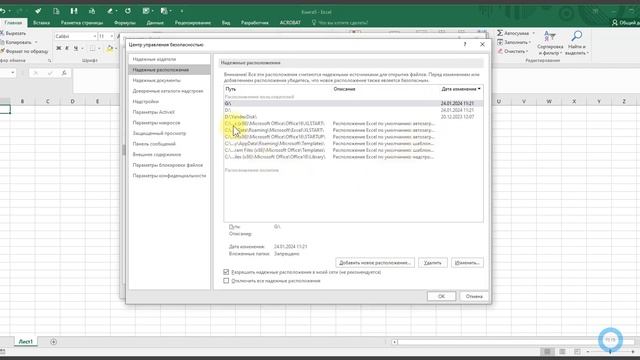640x360 pixels.
Task: Click Format Painter (Формат по образцу)
Action: point(24,51)
